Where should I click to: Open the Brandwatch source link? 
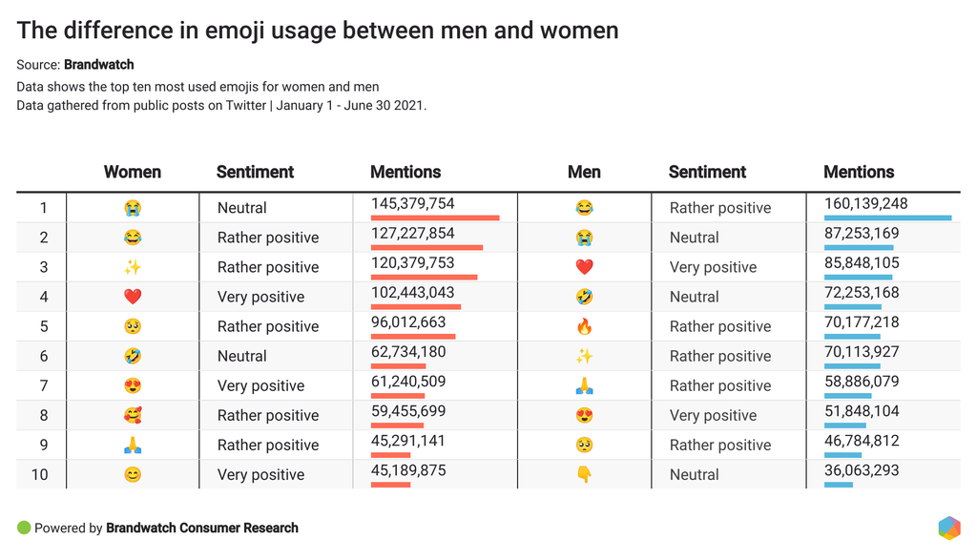[98, 65]
